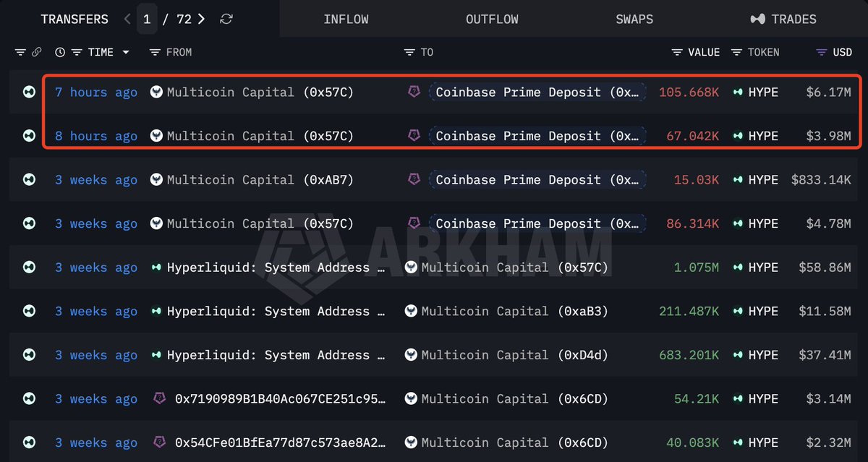Click the link icon in header row
The image size is (868, 462).
pos(36,52)
